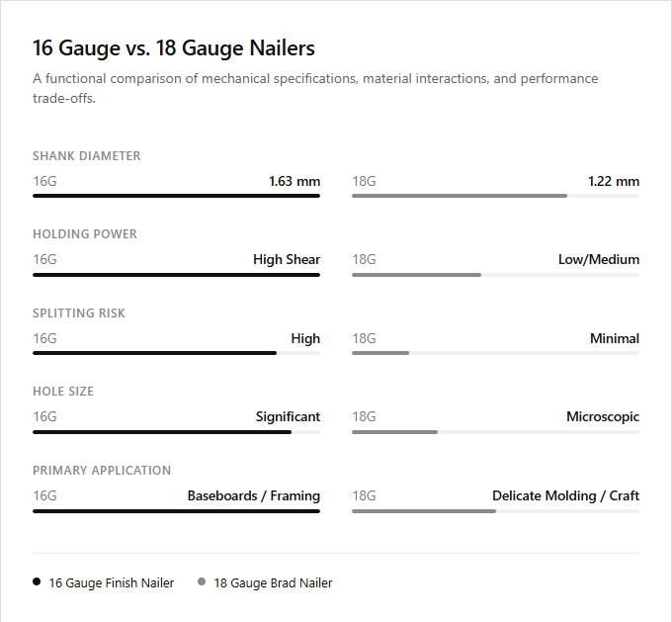
Task: Click the Baseboards / Framing value
Action: (x=254, y=495)
